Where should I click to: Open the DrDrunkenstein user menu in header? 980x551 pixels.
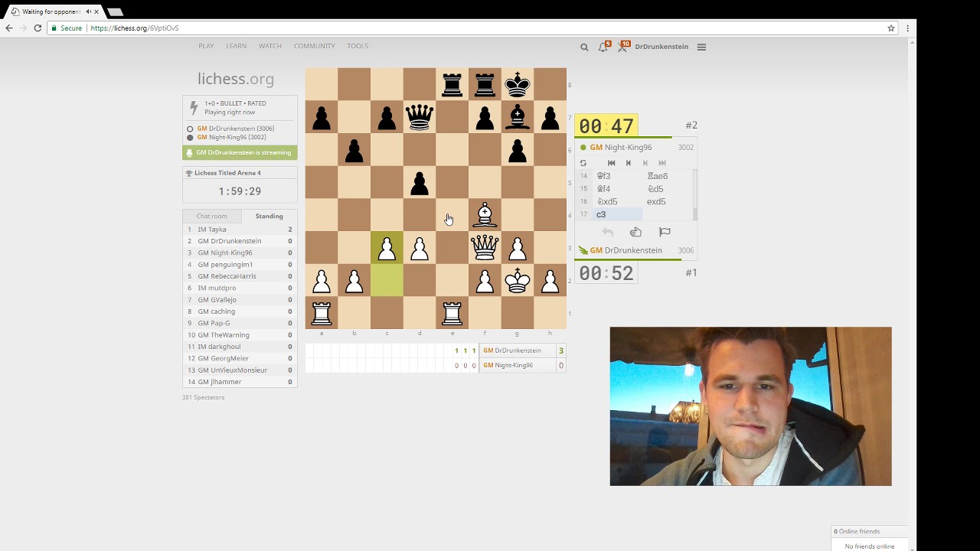[661, 47]
